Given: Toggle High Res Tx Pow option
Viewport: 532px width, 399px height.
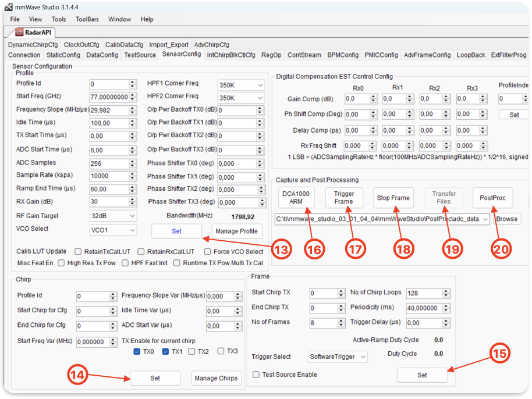Looking at the screenshot, I should [61, 263].
